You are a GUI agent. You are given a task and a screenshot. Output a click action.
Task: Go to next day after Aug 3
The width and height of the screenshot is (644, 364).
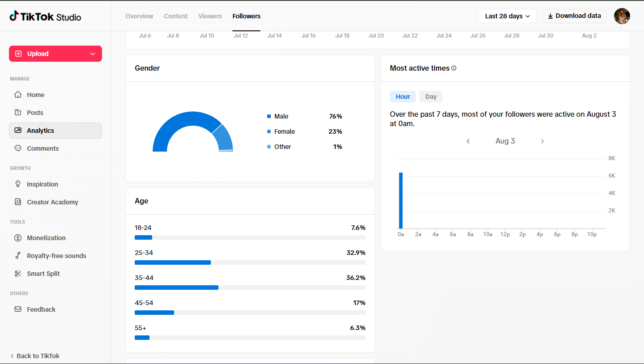tap(542, 141)
